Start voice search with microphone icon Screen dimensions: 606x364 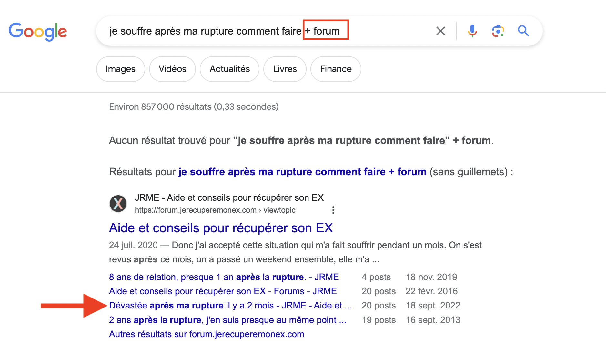click(x=472, y=31)
